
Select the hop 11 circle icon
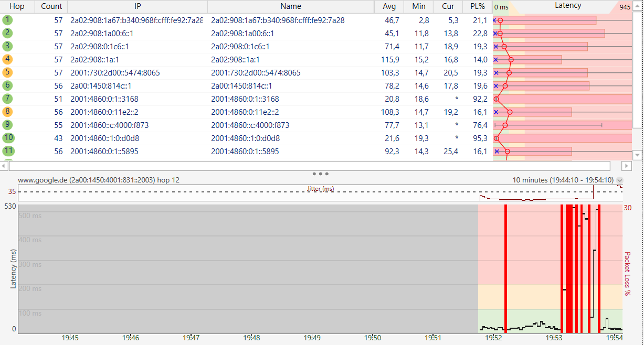[7, 151]
